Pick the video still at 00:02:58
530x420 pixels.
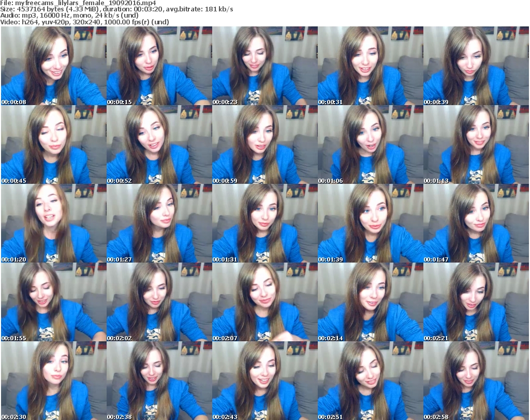[476, 381]
